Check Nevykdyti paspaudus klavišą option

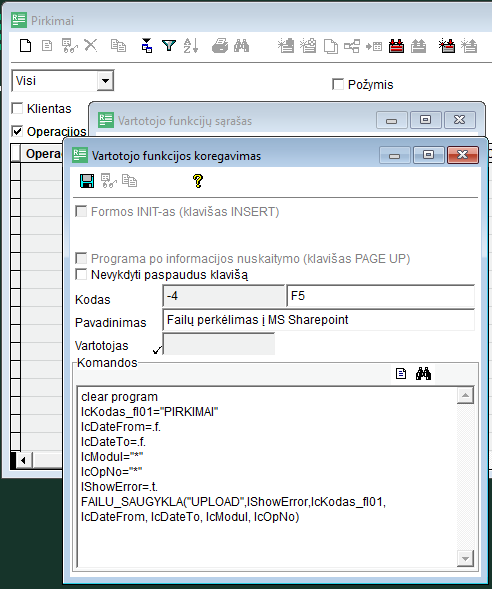81,274
